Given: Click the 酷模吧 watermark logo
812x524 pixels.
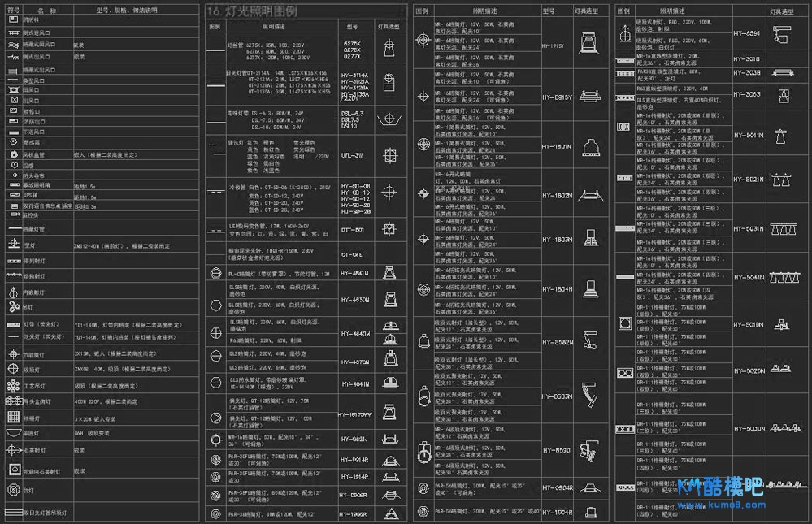Looking at the screenshot, I should click(719, 489).
